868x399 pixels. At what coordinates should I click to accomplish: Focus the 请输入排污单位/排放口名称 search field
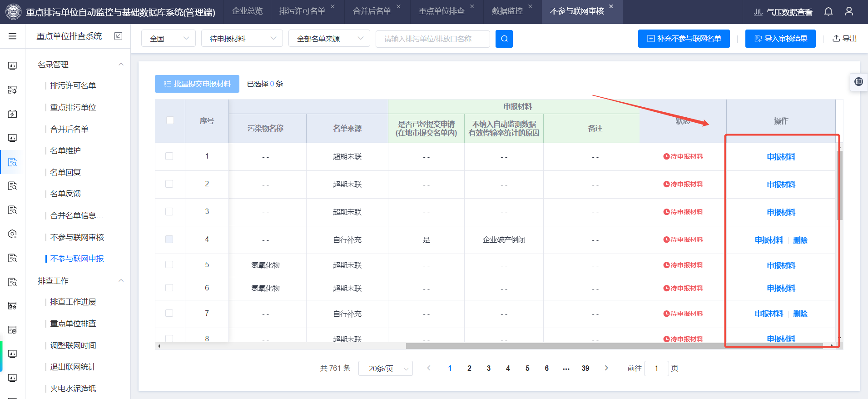point(433,39)
